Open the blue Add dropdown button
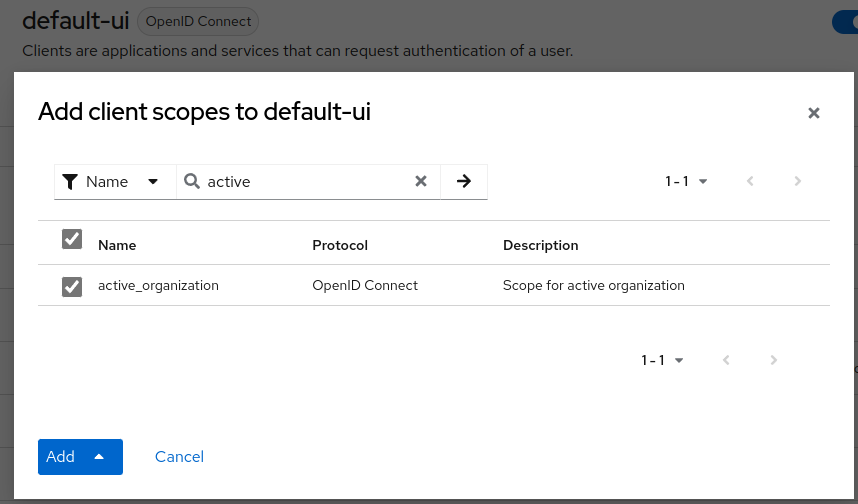The height and width of the screenshot is (504, 858). click(x=80, y=456)
